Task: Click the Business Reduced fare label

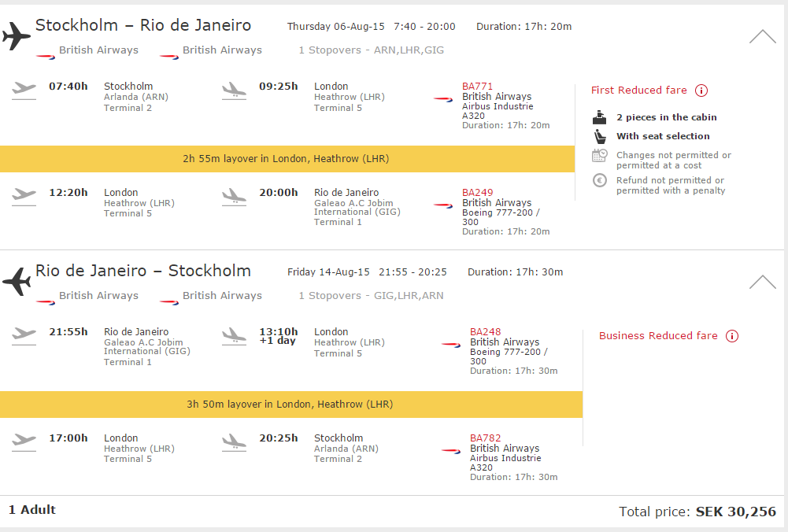Action: pyautogui.click(x=658, y=336)
